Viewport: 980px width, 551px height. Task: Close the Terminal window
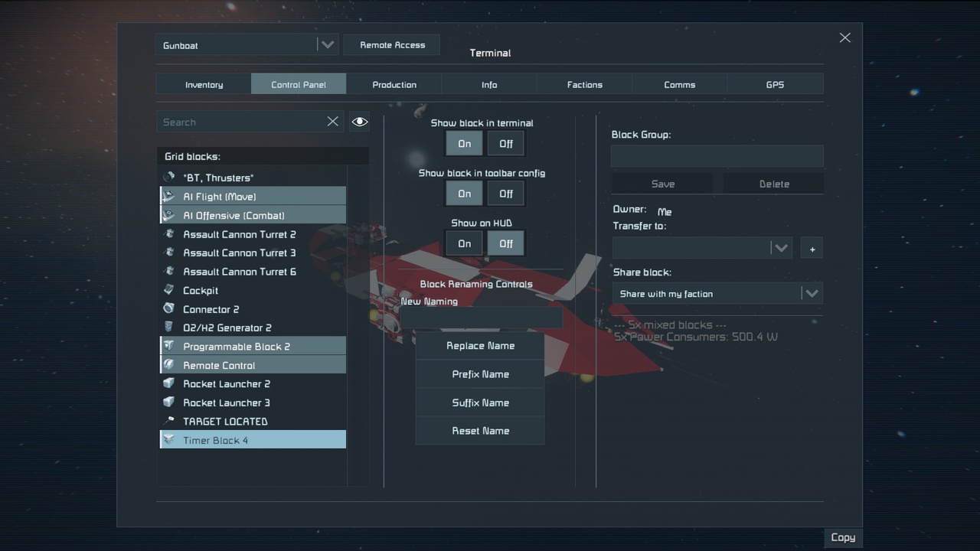pyautogui.click(x=844, y=37)
